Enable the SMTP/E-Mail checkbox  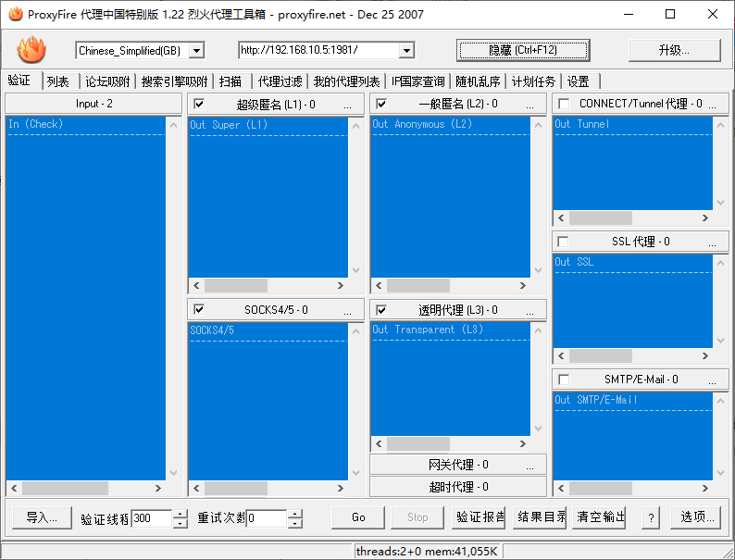coord(564,380)
